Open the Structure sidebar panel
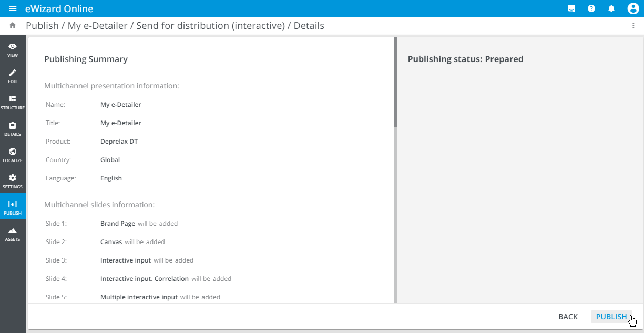This screenshot has height=333, width=644. coord(13,102)
